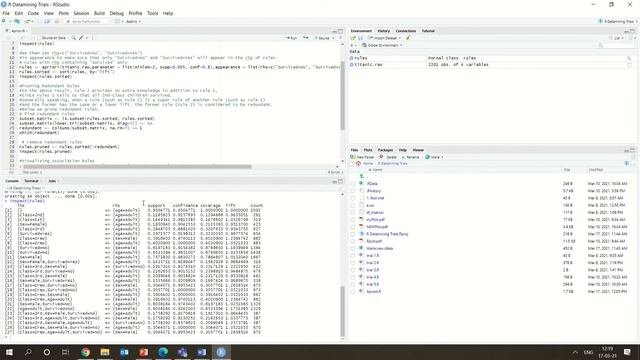The width and height of the screenshot is (640, 360).
Task: Open the List view dropdown in Environment
Action: pos(616,38)
